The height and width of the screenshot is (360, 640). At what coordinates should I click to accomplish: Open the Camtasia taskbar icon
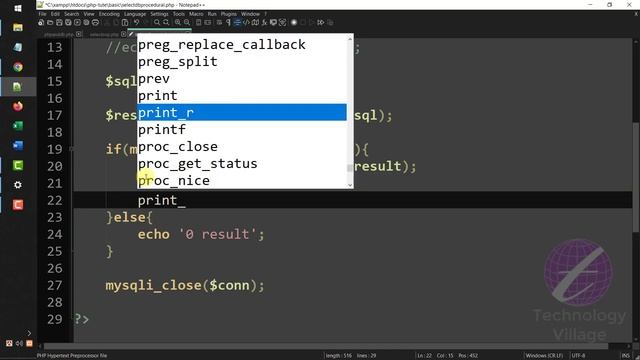[18, 165]
